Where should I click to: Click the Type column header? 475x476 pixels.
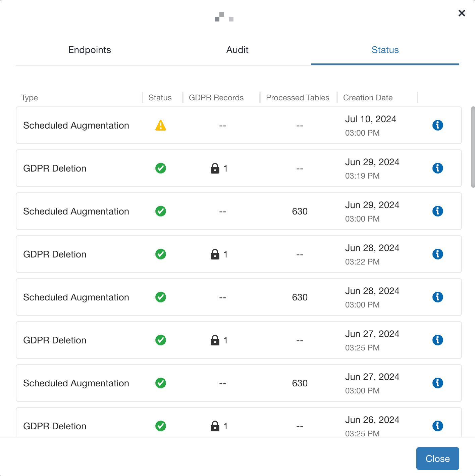click(30, 98)
